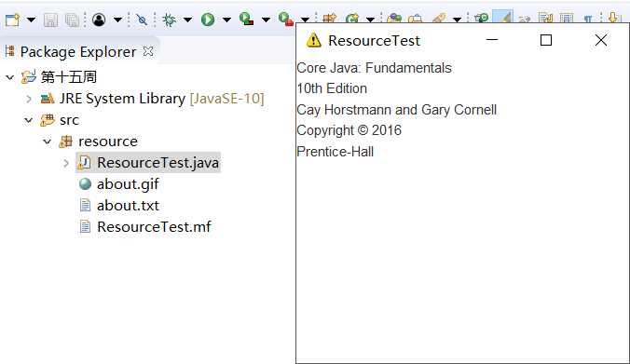Select the Package Explorer tab
The image size is (630, 364).
point(78,52)
